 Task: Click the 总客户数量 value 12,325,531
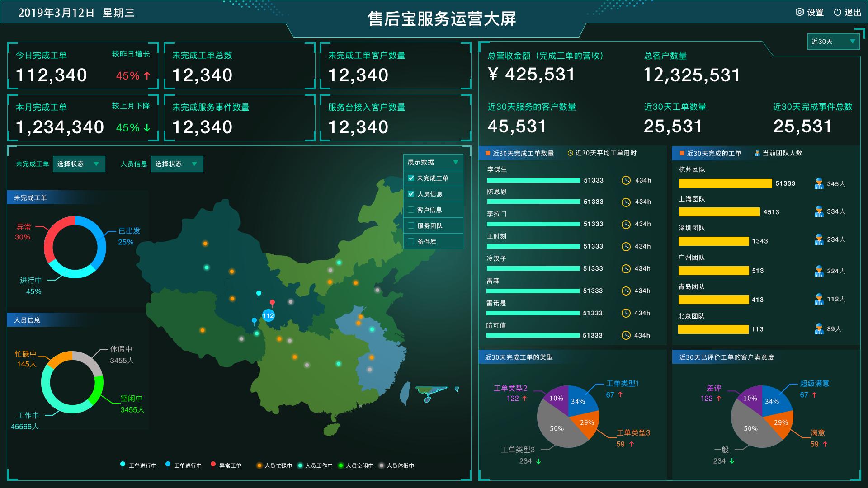(692, 75)
